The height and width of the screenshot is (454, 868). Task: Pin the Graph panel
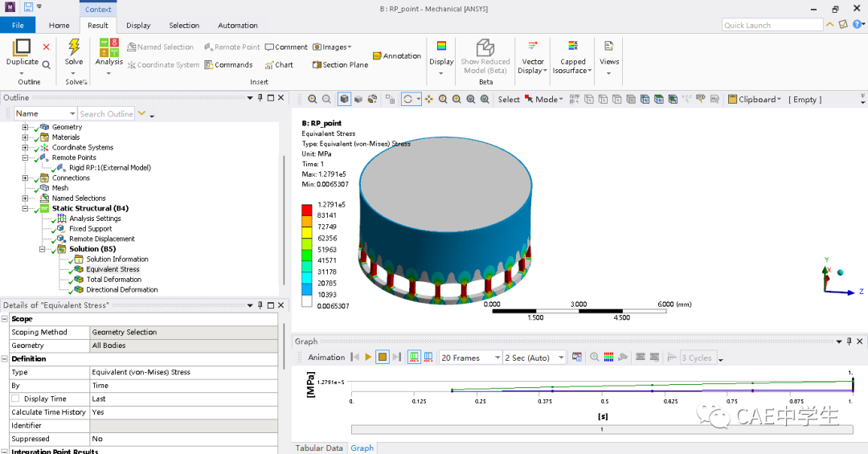(850, 341)
